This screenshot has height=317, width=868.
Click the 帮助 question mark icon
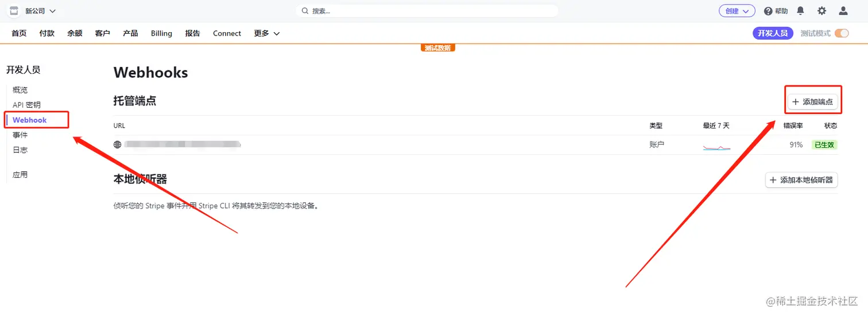(768, 11)
